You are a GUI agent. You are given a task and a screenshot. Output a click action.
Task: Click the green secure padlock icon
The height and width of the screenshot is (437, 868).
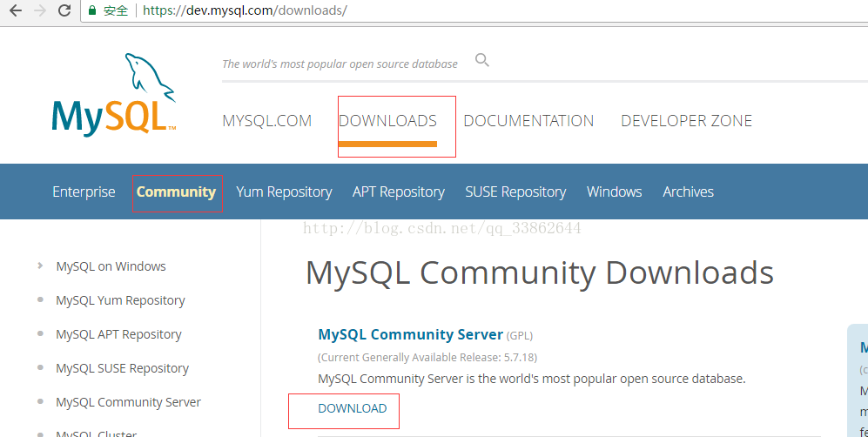coord(92,10)
